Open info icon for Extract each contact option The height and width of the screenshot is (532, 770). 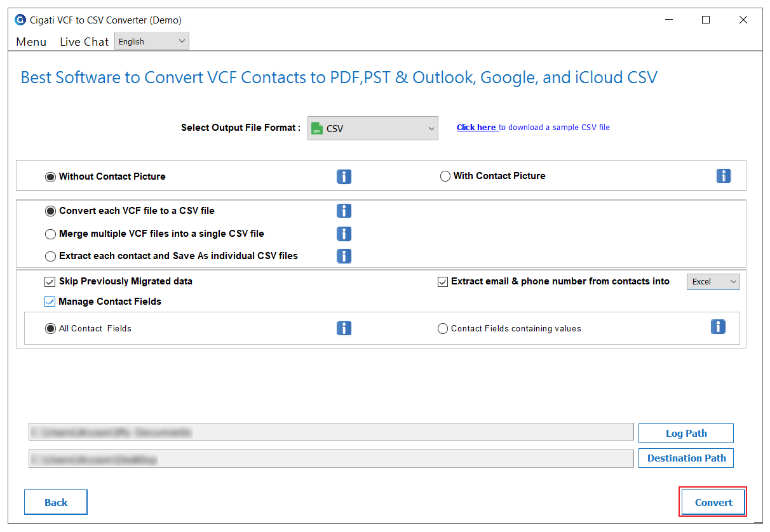click(344, 256)
